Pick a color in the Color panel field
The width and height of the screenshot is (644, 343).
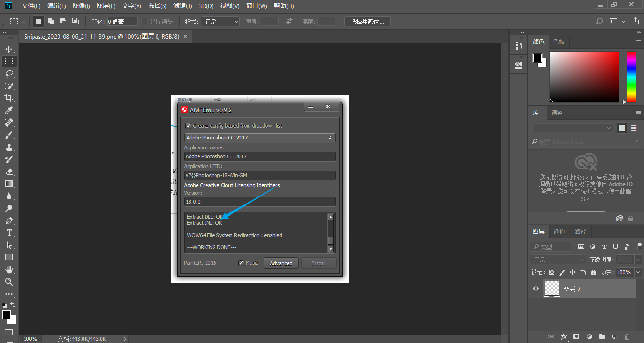click(x=584, y=76)
